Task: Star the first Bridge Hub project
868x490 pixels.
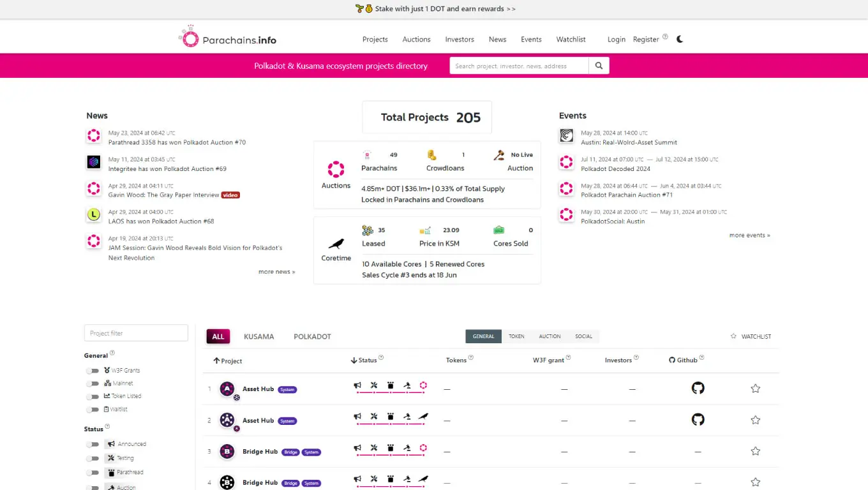Action: pyautogui.click(x=756, y=451)
